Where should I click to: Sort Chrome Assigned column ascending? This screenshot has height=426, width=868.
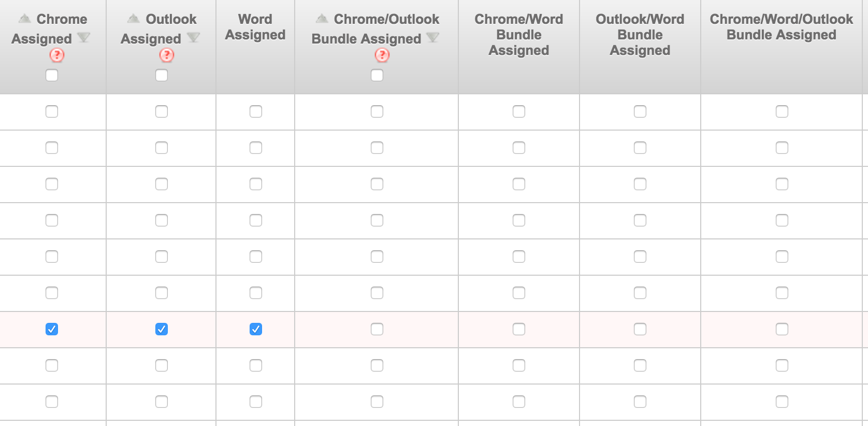click(x=24, y=19)
